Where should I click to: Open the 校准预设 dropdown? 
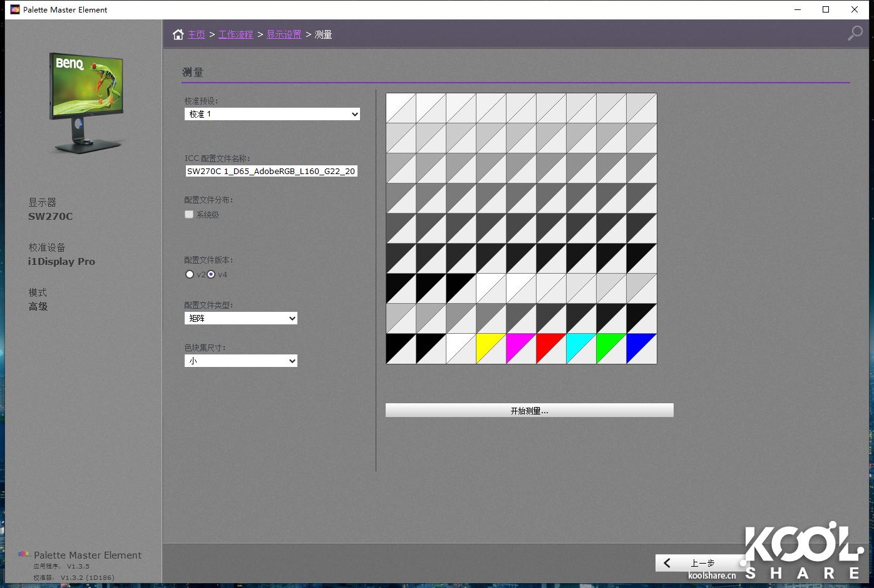272,114
